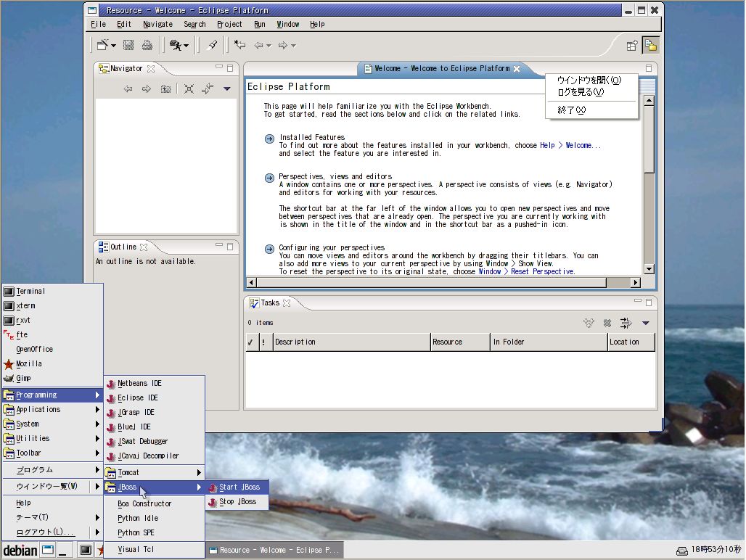Viewport: 746px width, 560px height.
Task: Follow the Help > Welcome... link
Action: click(570, 146)
